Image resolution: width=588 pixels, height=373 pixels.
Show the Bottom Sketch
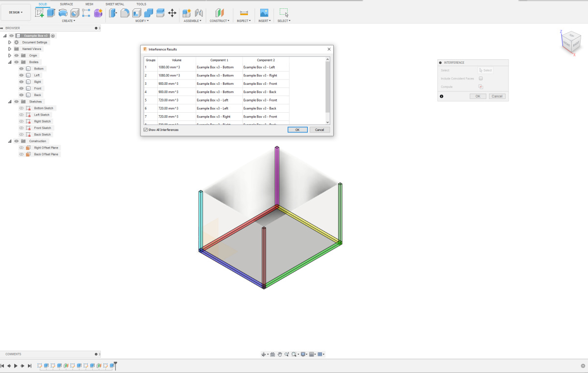pos(21,108)
